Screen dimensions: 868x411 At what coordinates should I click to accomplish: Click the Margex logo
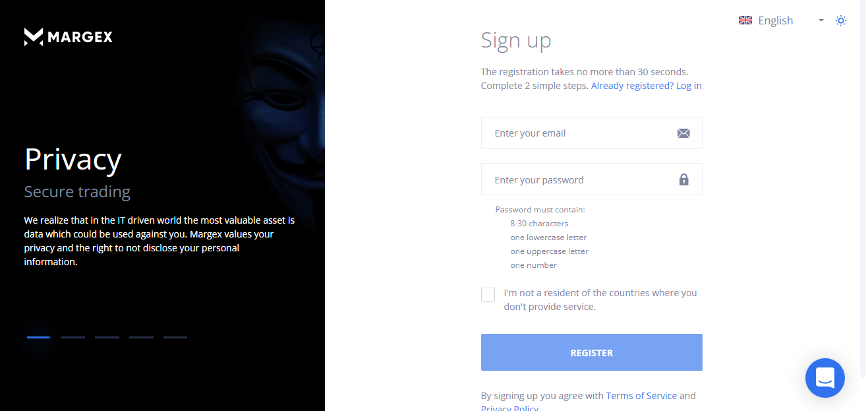69,37
